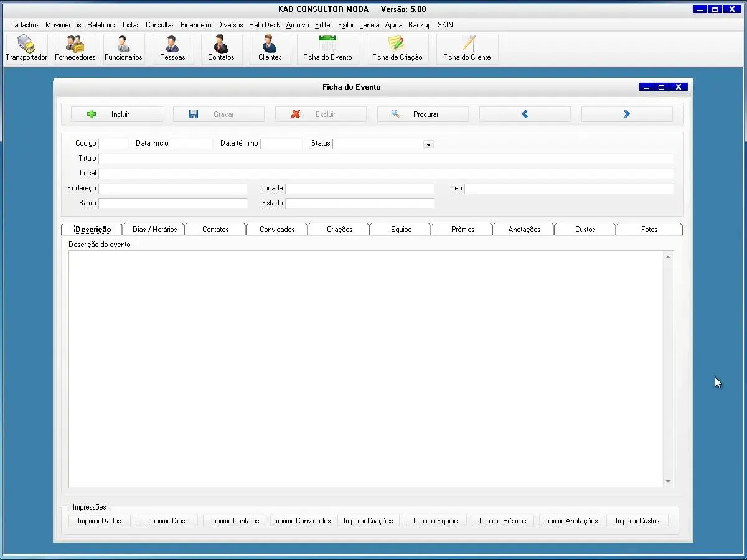Go to the previous record with left arrow
This screenshot has height=560, width=747.
coord(525,114)
